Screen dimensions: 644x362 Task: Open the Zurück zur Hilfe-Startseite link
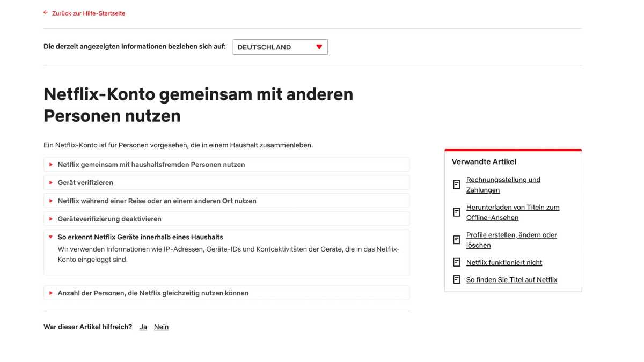coord(89,13)
